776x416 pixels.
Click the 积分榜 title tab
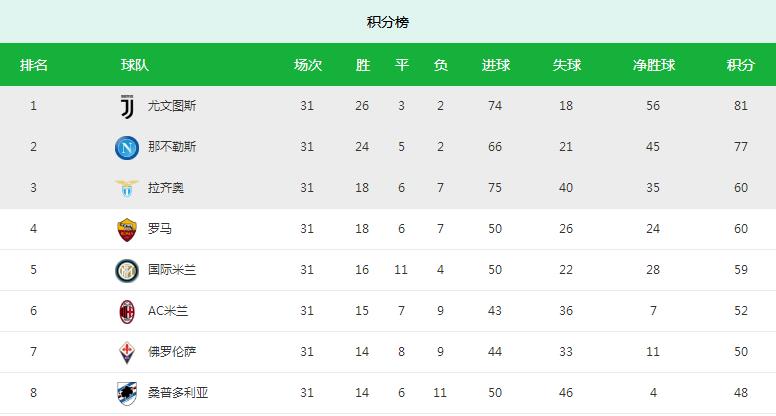388,22
